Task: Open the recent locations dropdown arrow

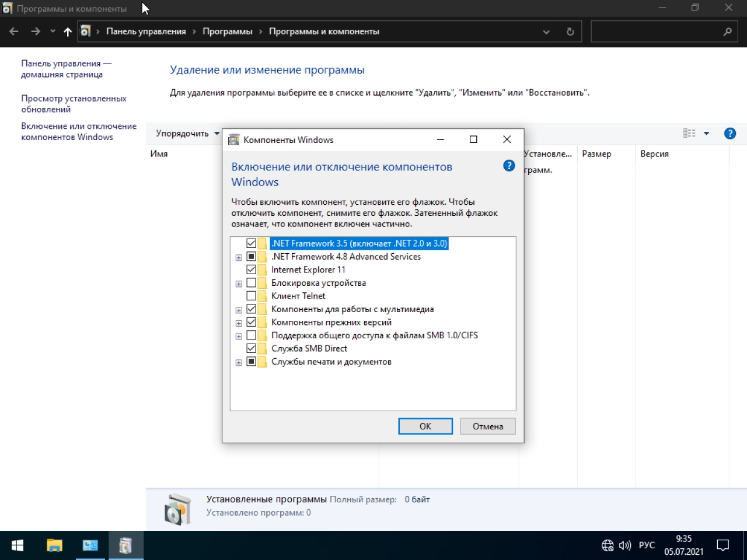Action: (x=53, y=32)
